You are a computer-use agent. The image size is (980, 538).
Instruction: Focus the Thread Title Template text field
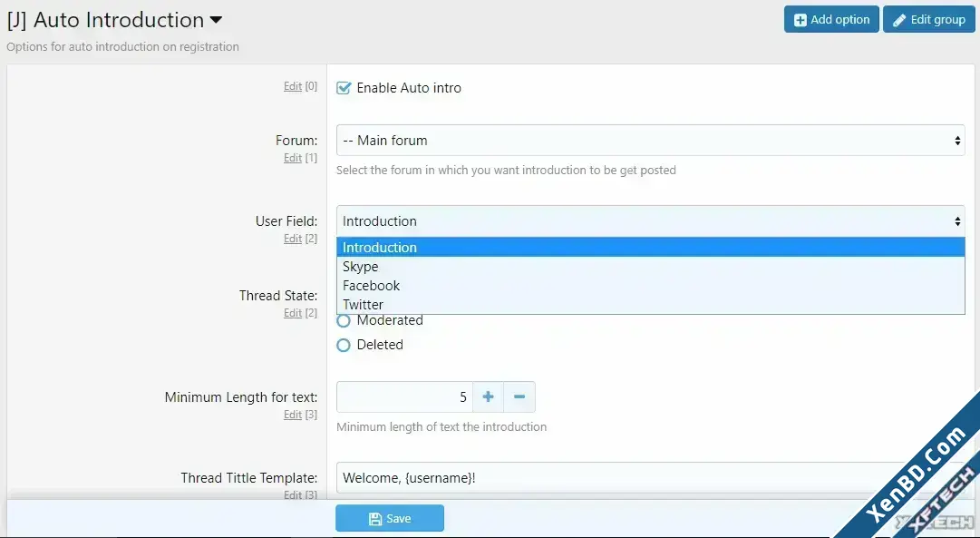(x=651, y=478)
